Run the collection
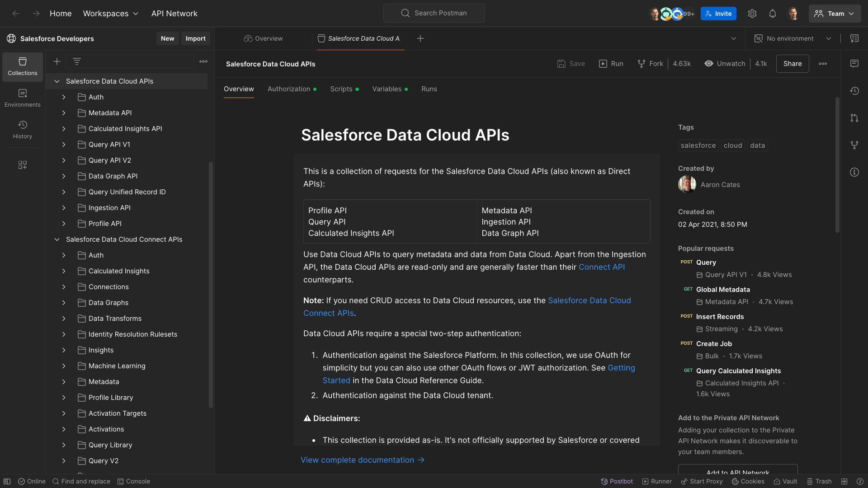This screenshot has width=868, height=488. [611, 64]
